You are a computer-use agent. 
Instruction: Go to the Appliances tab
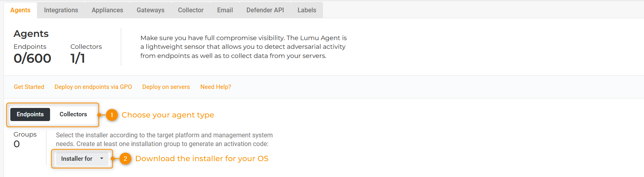tap(107, 10)
